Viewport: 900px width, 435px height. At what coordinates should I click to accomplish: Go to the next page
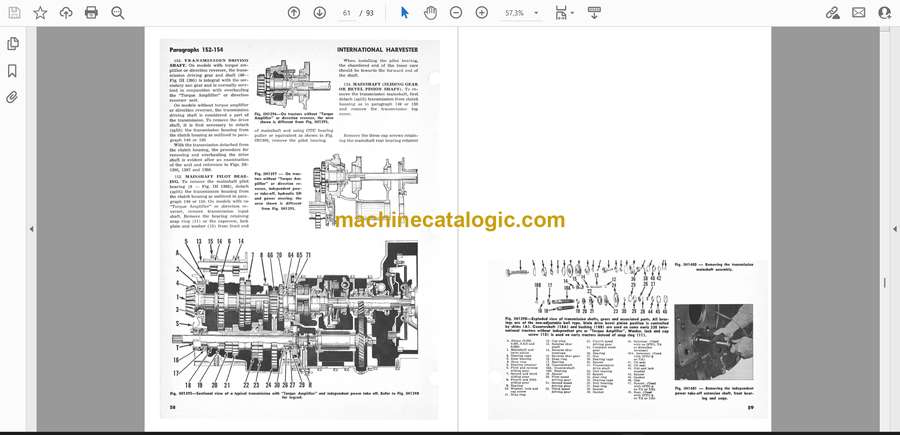[x=320, y=13]
